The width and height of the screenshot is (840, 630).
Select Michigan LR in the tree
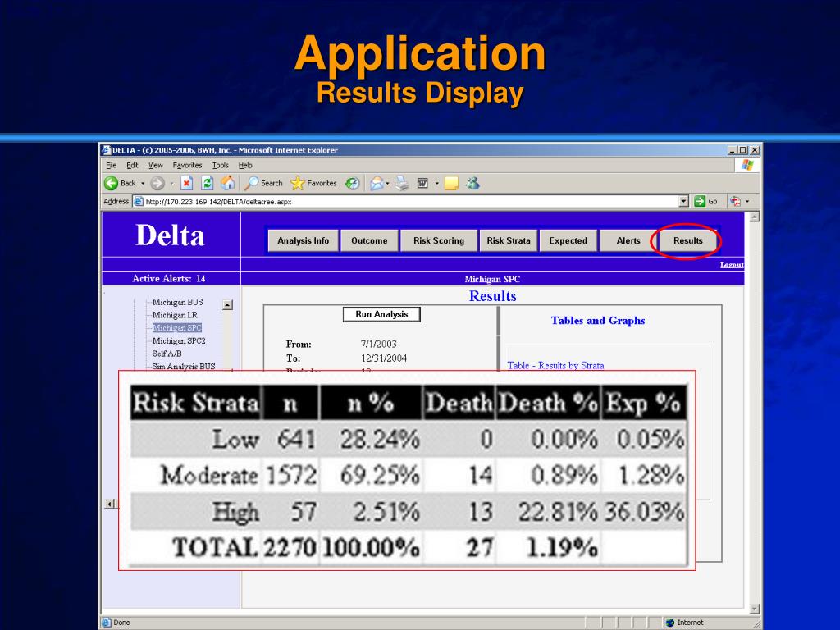[175, 315]
